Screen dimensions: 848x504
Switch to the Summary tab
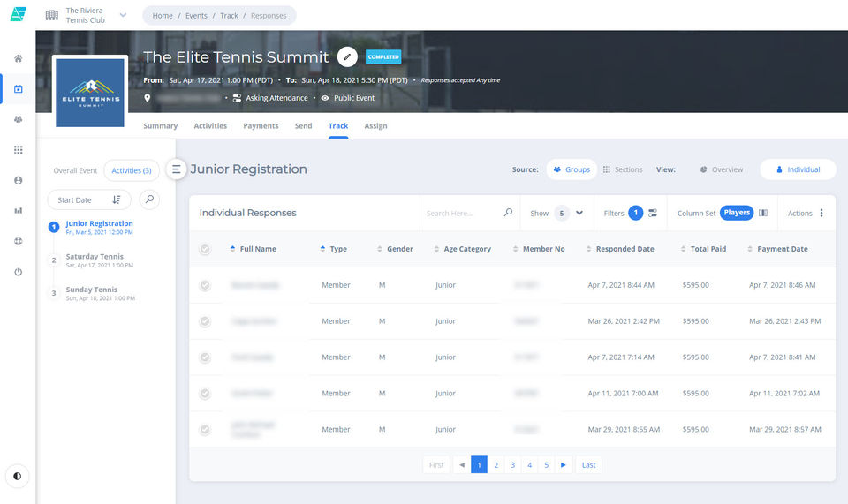pos(160,126)
